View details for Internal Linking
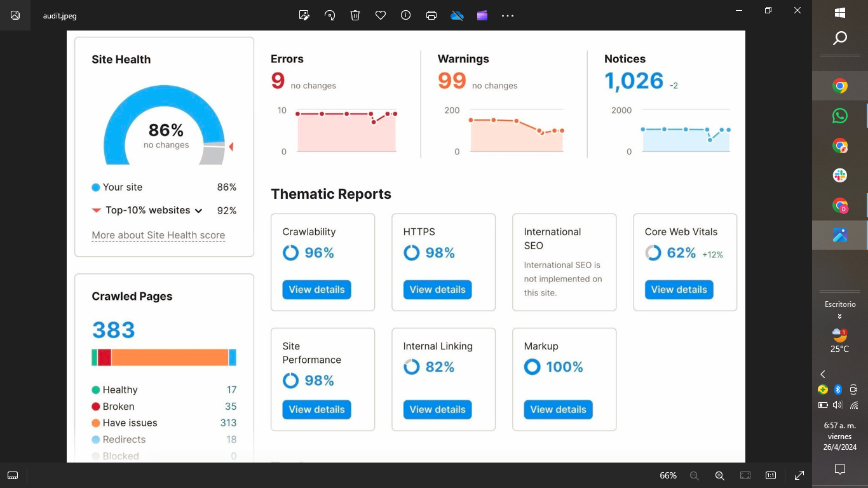This screenshot has height=488, width=868. click(x=437, y=410)
